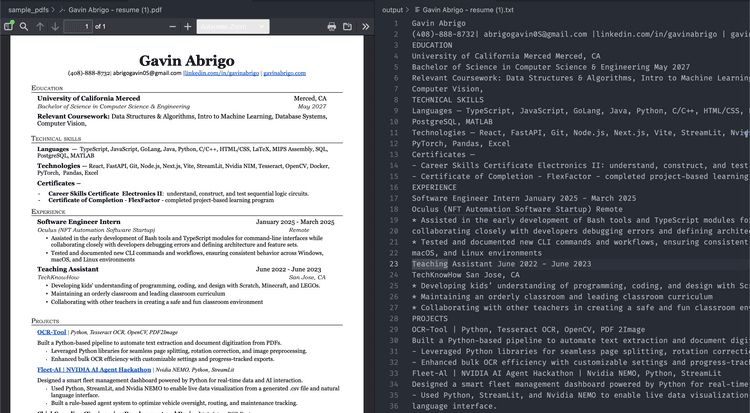Open the gavinabrigo.com link

[285, 74]
